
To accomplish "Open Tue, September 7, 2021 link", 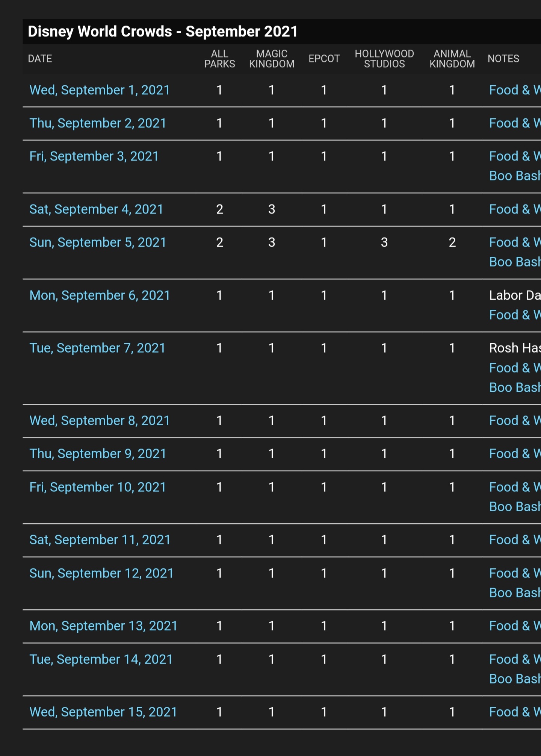I will tap(97, 348).
